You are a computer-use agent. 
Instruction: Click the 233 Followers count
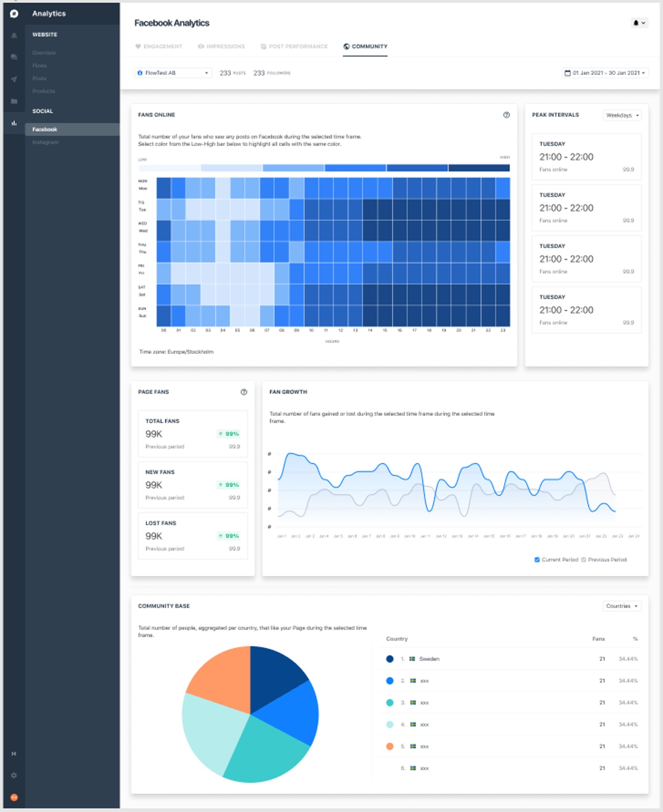pos(272,72)
